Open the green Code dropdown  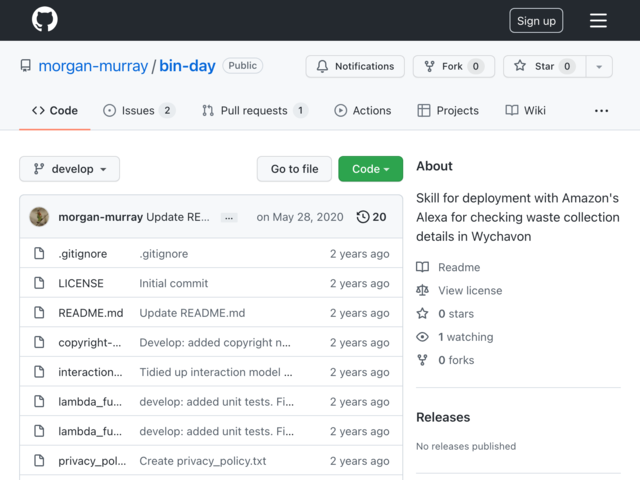tap(370, 169)
